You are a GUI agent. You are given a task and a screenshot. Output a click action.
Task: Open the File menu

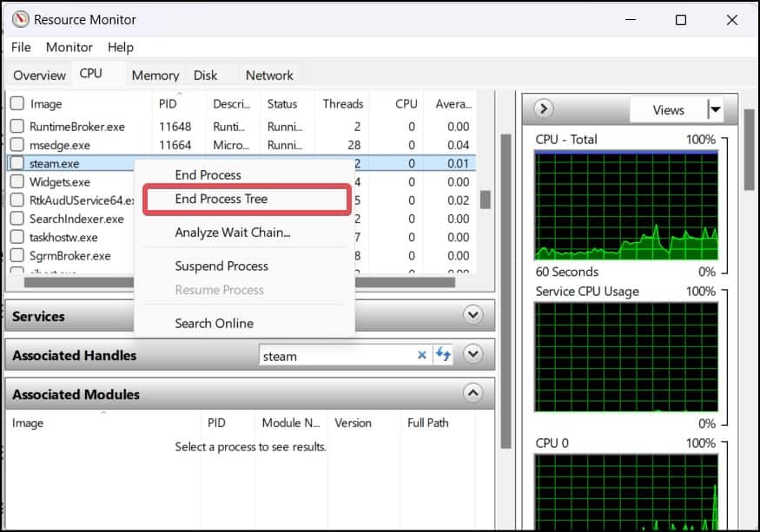click(21, 47)
